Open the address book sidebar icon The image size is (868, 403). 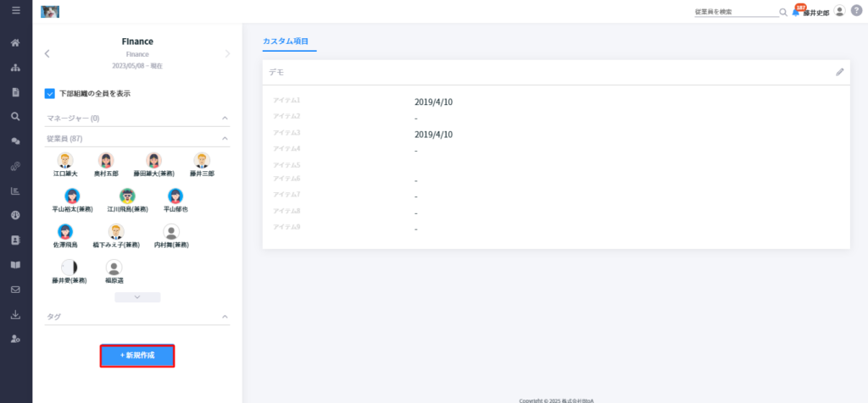tap(16, 240)
